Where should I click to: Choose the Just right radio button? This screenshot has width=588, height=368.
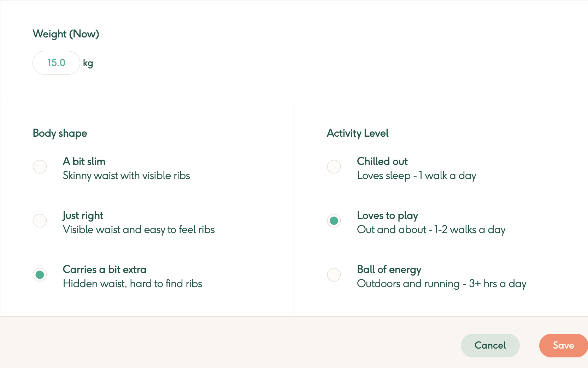40,221
